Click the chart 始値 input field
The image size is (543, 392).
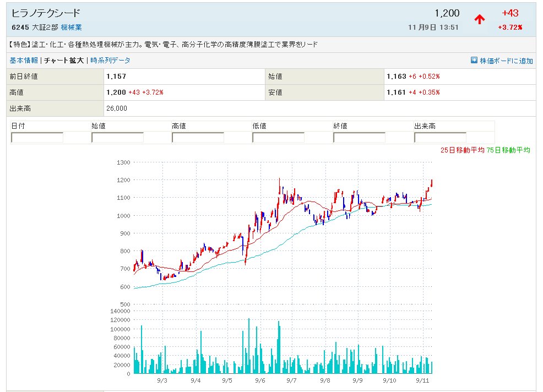click(117, 138)
